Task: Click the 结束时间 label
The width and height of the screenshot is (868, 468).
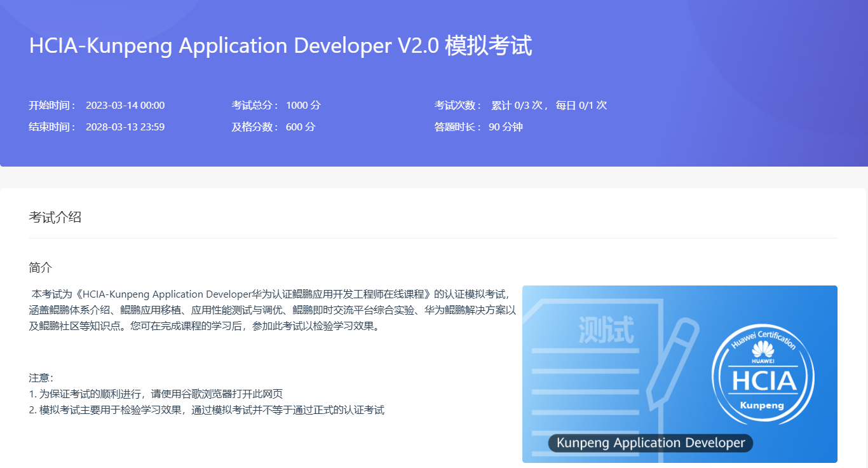Action: point(53,127)
